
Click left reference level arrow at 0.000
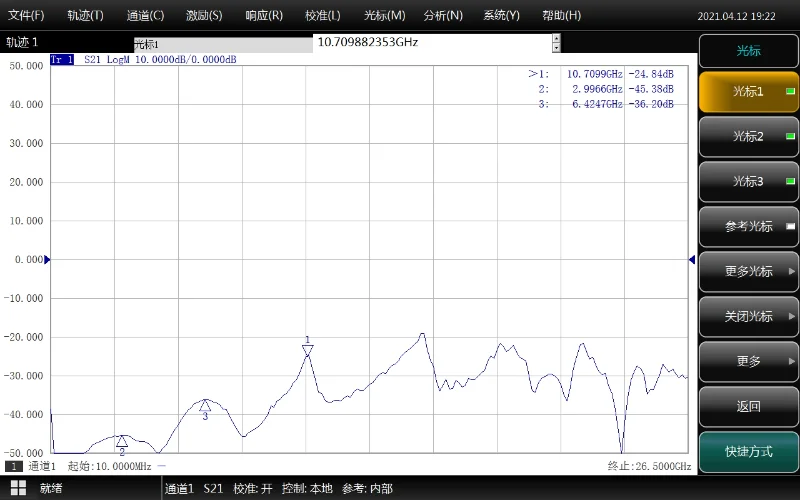point(47,260)
